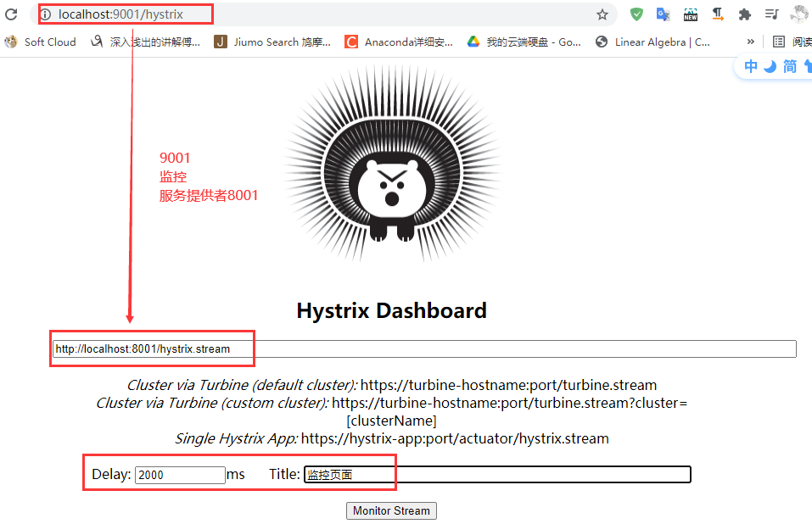Click the Monitor Stream button
Image resolution: width=812 pixels, height=524 pixels.
(x=391, y=510)
